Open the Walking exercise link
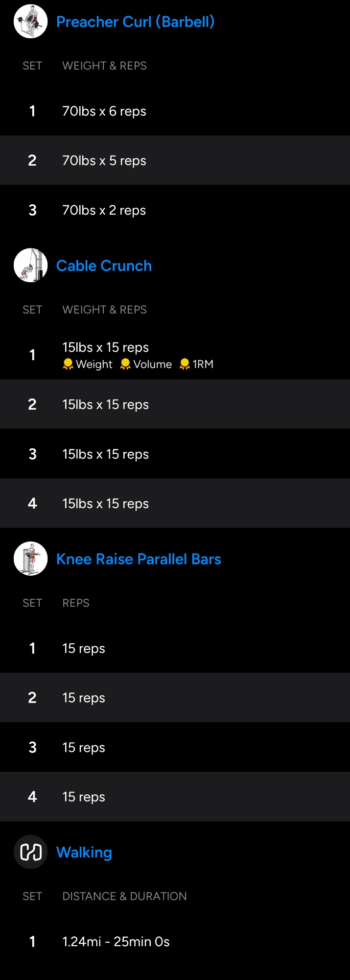350x980 pixels. [x=84, y=853]
